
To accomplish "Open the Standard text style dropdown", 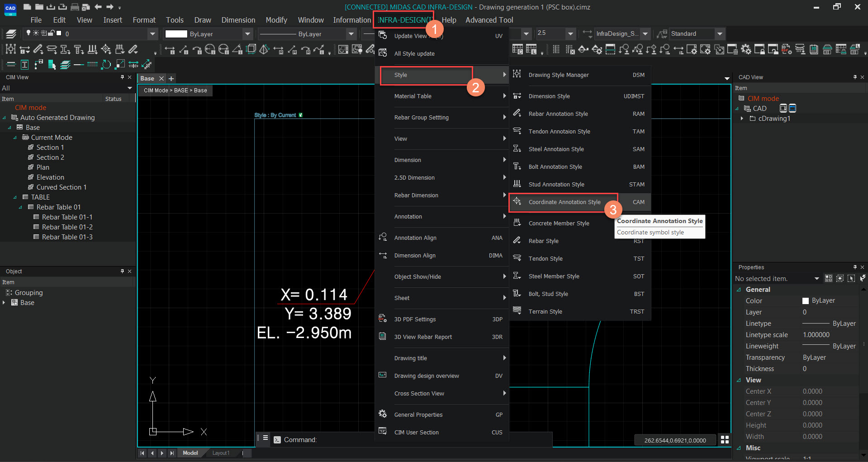I will click(x=720, y=33).
